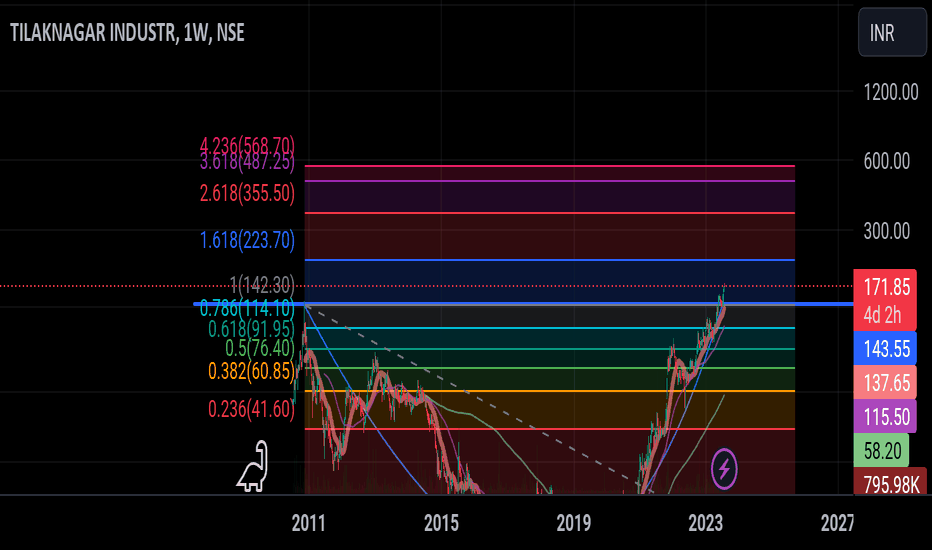Click the 1(142.30) Fibonacci label
This screenshot has height=550, width=932.
(262, 285)
